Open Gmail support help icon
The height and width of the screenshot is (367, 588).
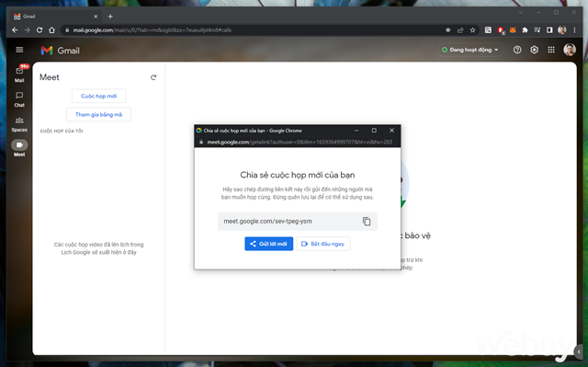517,50
